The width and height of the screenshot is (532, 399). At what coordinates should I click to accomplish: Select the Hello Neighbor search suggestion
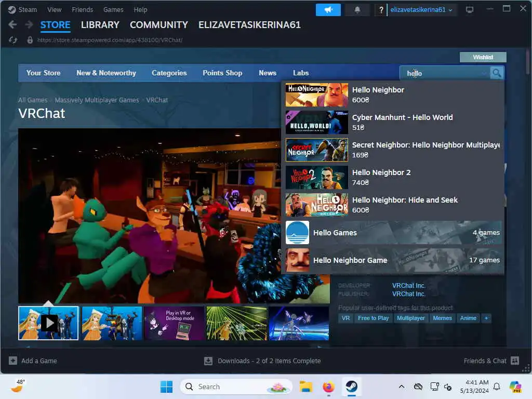click(393, 95)
